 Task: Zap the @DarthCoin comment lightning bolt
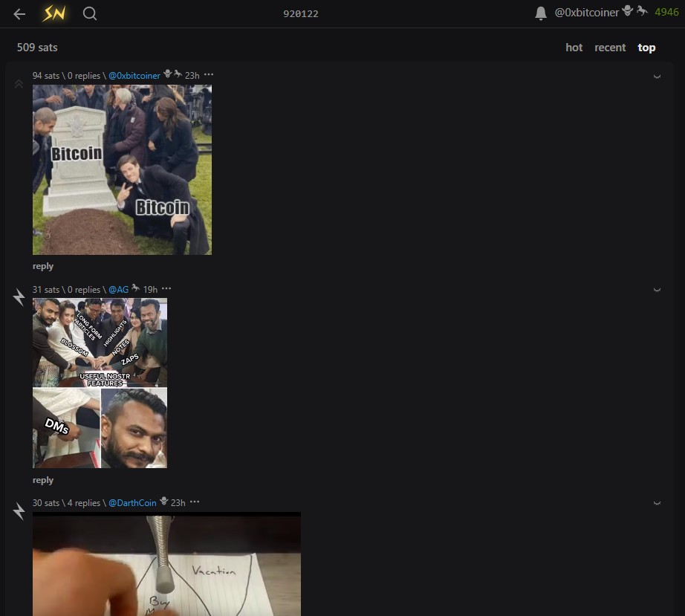[19, 511]
